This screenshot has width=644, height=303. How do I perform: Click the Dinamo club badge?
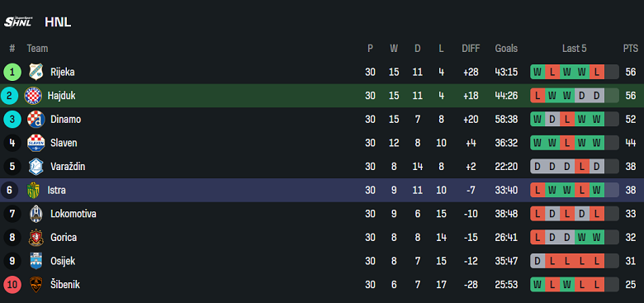tap(36, 120)
